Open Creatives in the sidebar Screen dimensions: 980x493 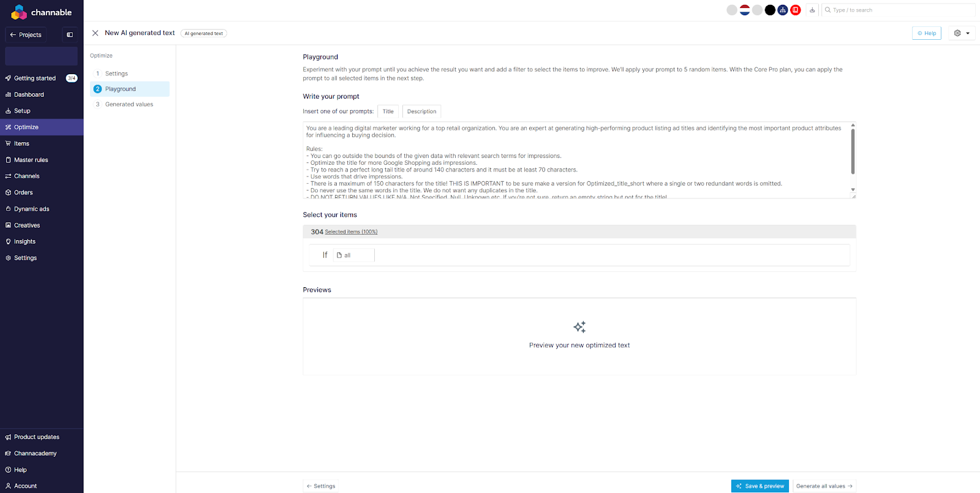click(x=27, y=225)
